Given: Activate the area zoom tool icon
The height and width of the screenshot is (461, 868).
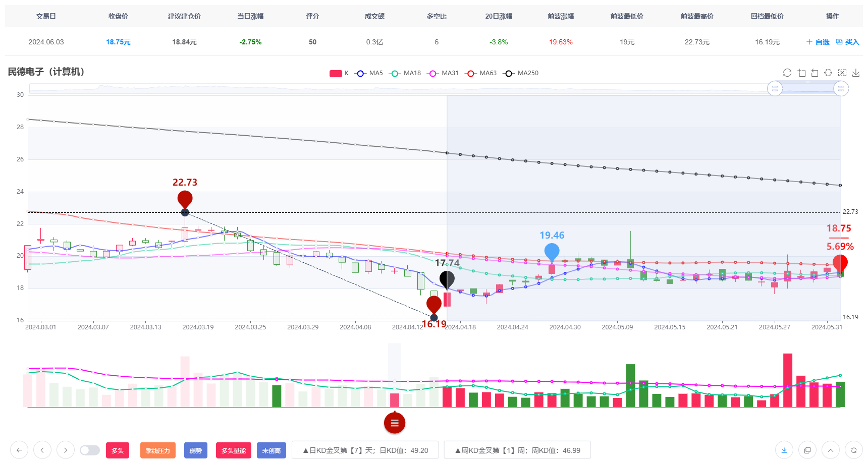Looking at the screenshot, I should click(x=801, y=73).
